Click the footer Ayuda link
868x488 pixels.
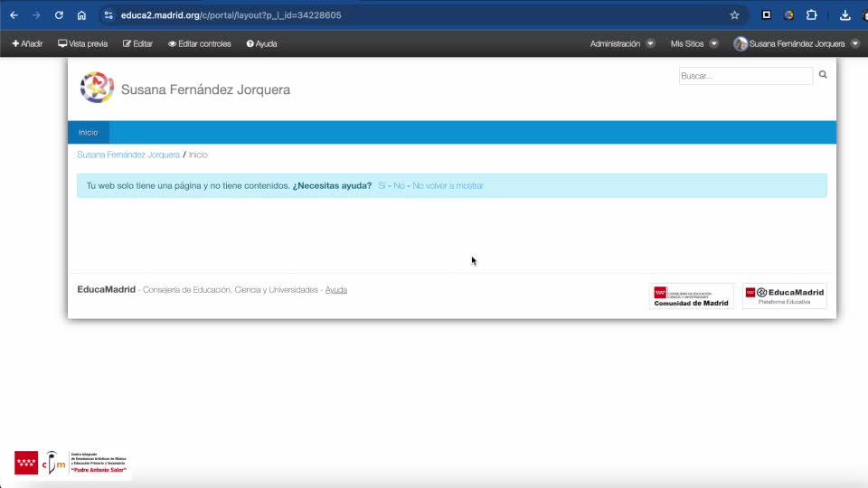pyautogui.click(x=336, y=290)
